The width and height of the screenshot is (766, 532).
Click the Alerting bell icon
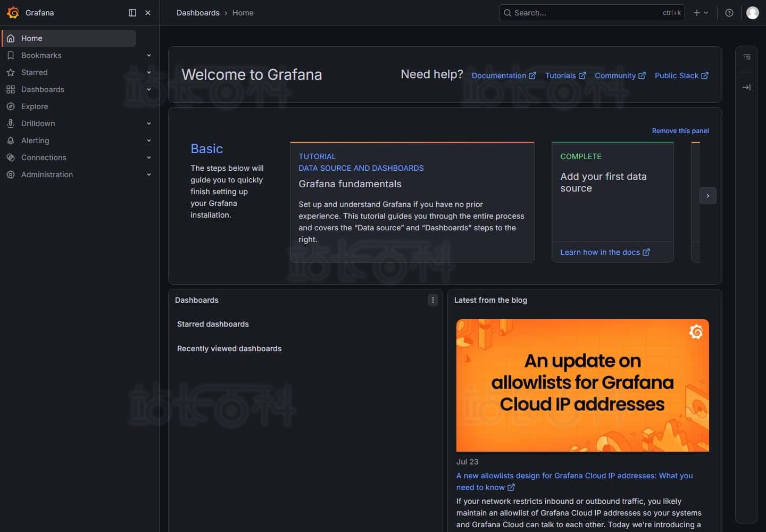coord(11,140)
